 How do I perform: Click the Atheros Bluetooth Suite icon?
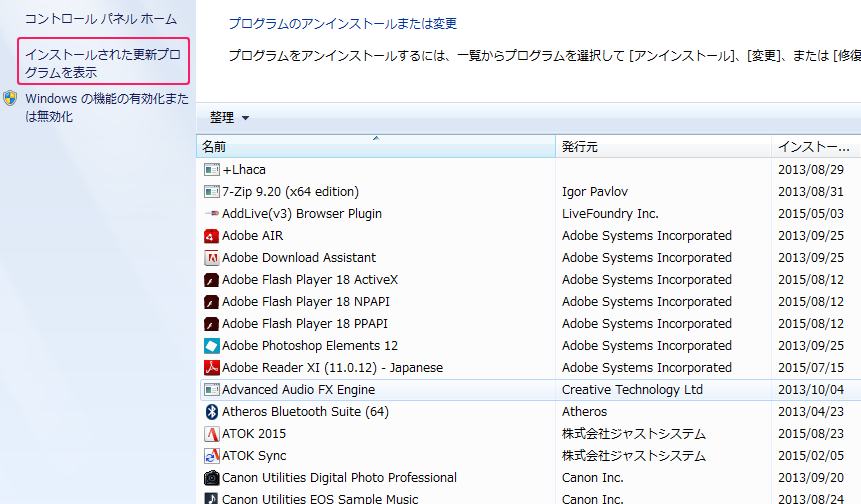pyautogui.click(x=211, y=412)
